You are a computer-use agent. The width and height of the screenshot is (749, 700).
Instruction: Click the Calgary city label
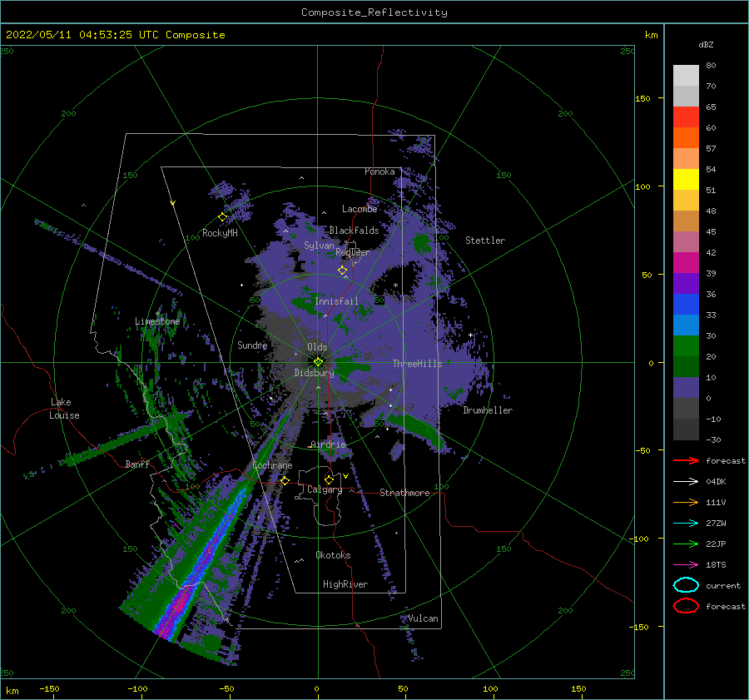325,489
